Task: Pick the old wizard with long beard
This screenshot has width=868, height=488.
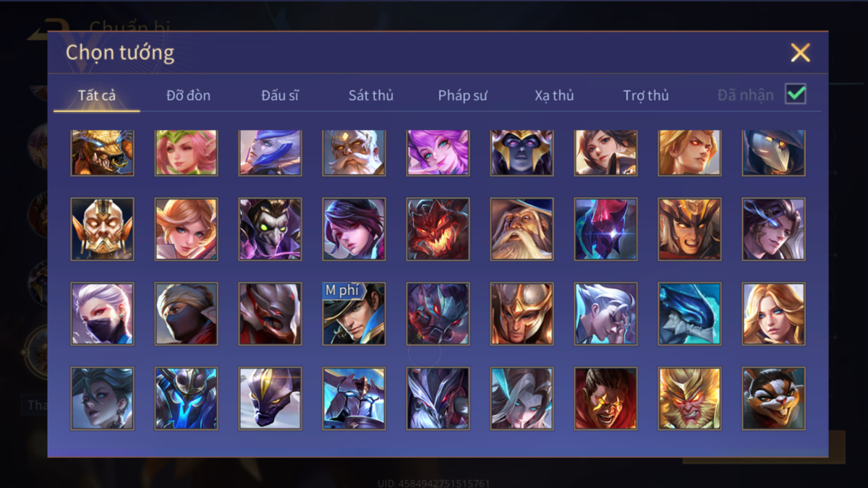Action: pyautogui.click(x=522, y=229)
